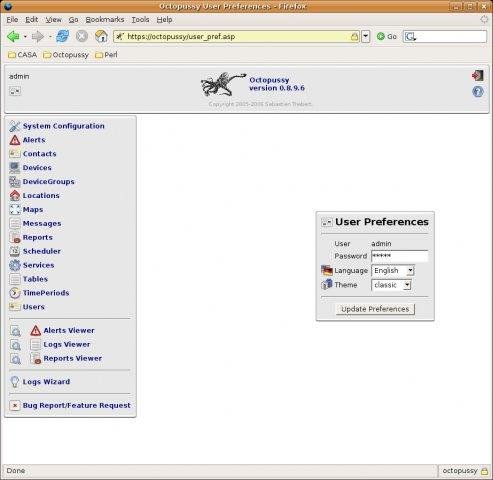Click the Tables sheet icon
Screen dimensions: 493x480
pos(15,279)
